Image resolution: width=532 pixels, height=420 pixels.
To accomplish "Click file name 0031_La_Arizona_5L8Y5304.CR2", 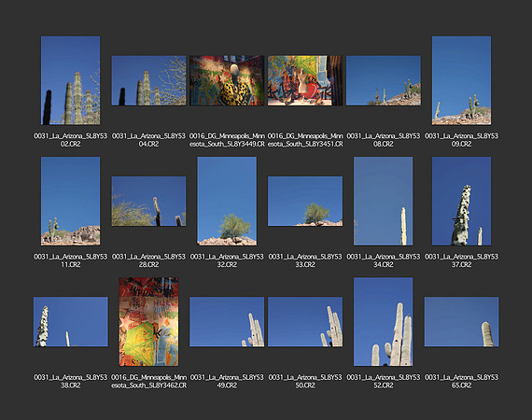I will click(x=149, y=140).
